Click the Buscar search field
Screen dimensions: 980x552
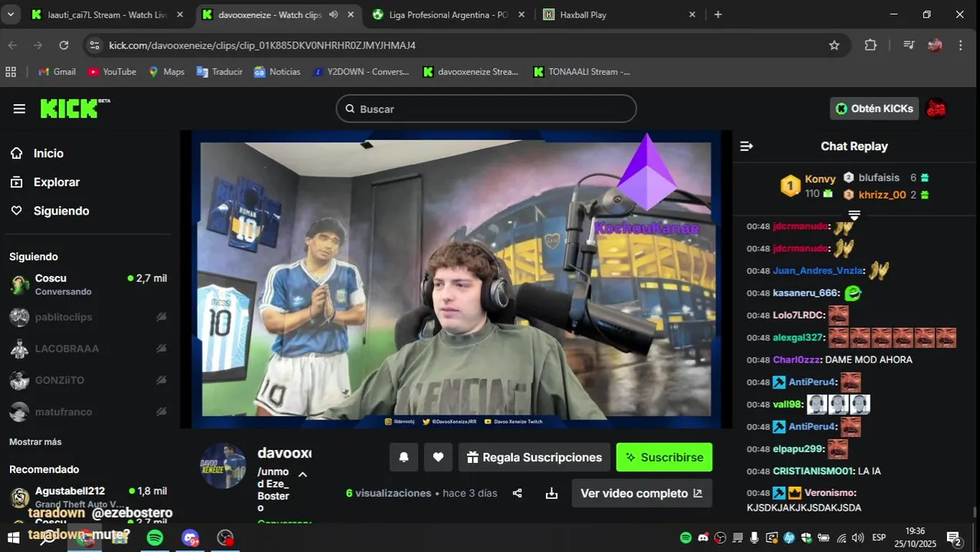point(486,109)
